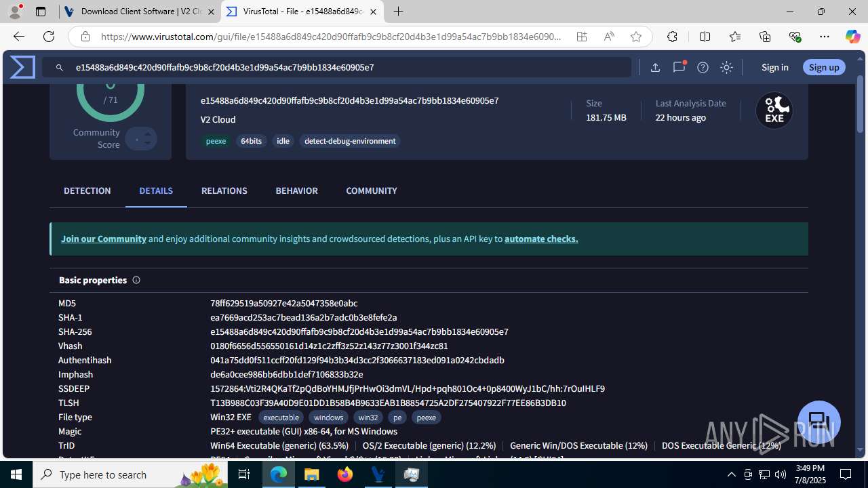Open the Extensions puzzle icon
868x488 pixels.
(x=672, y=37)
